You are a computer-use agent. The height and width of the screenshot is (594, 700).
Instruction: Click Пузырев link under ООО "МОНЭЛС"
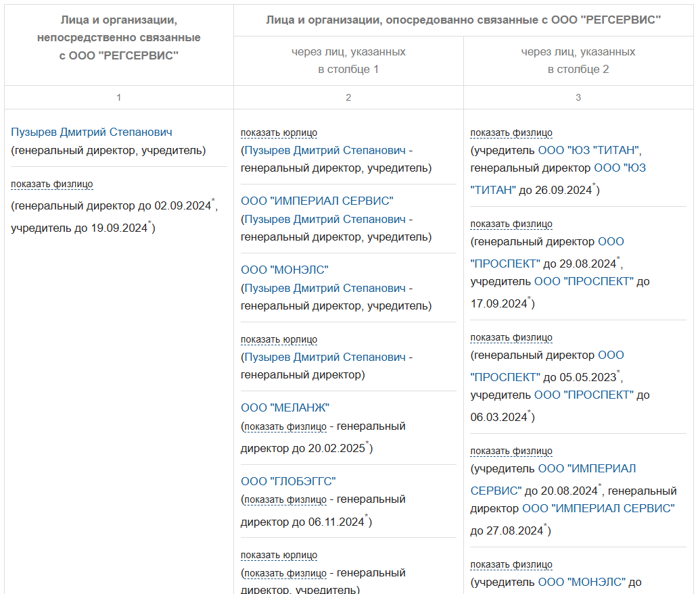click(325, 289)
